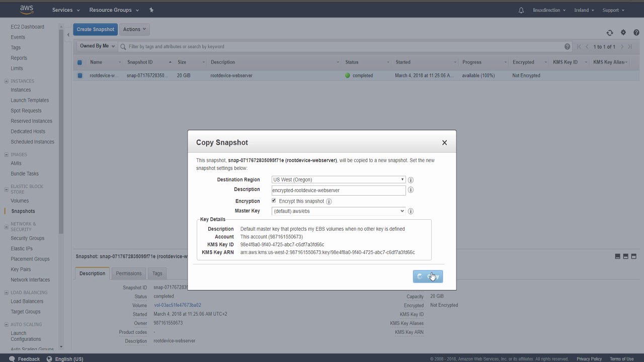Viewport: 644px width, 362px height.
Task: Select the Description details tab
Action: coord(92,274)
